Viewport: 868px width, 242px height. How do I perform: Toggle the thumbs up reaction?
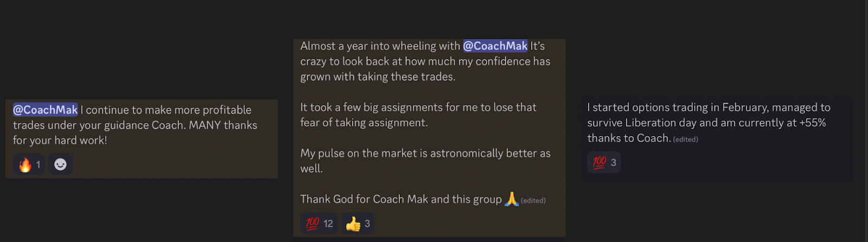point(358,224)
